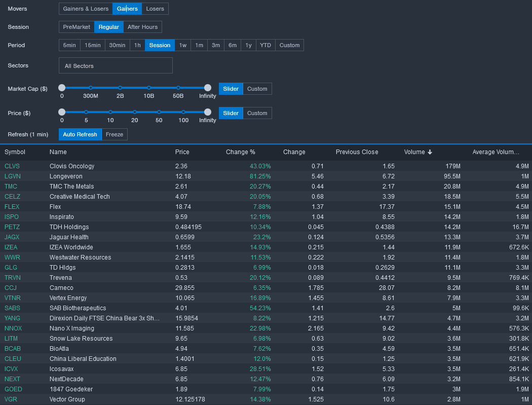Select the Losers movers option
This screenshot has height=405, width=532.
[x=155, y=9]
